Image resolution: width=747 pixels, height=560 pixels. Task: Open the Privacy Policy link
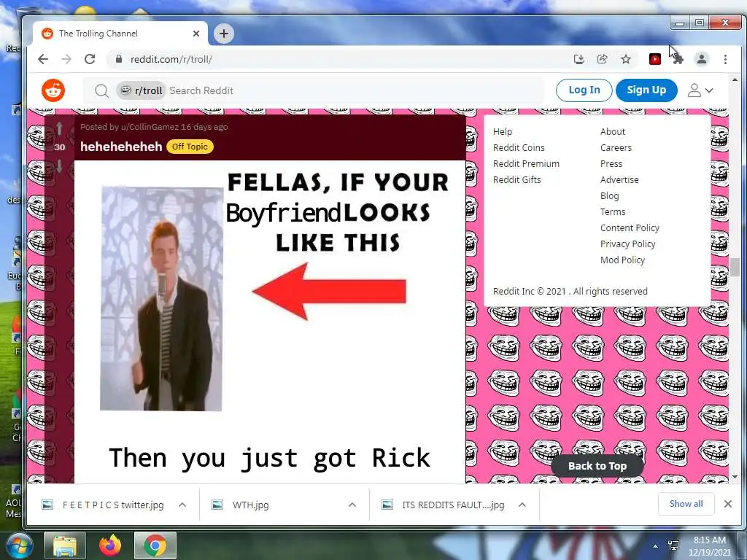point(627,244)
